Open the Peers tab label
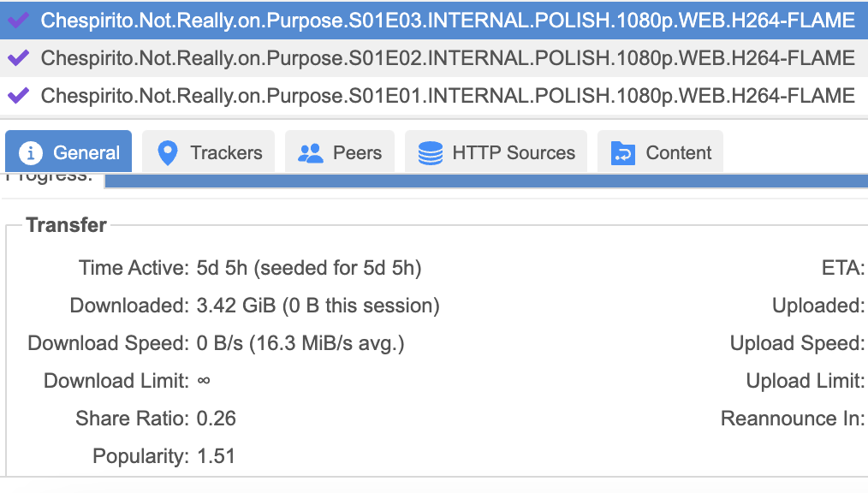Image resolution: width=868 pixels, height=493 pixels. tap(357, 153)
